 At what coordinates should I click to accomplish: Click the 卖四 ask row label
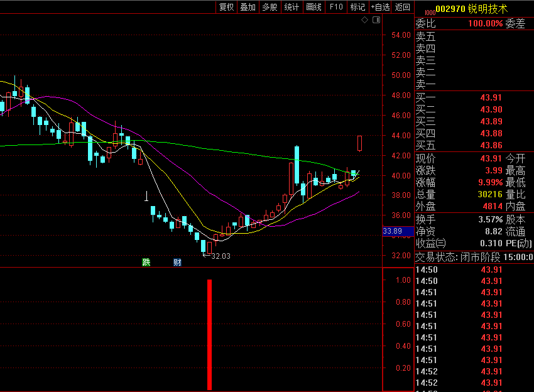coord(426,48)
